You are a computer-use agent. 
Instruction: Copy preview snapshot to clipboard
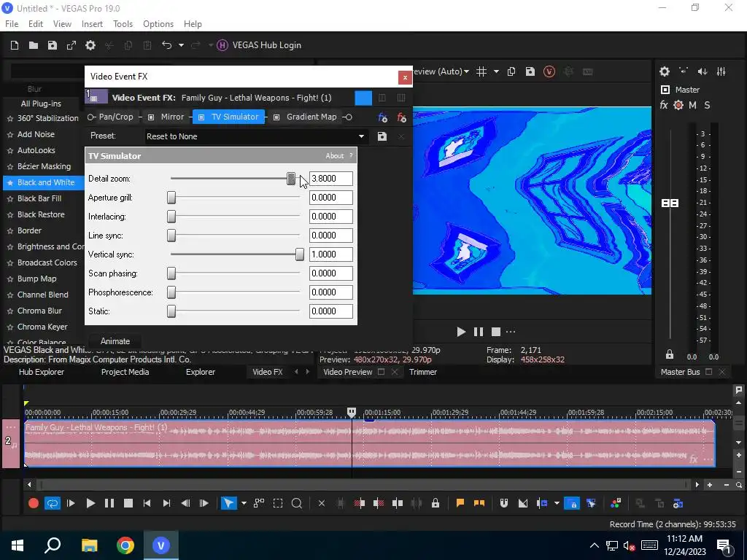(511, 71)
